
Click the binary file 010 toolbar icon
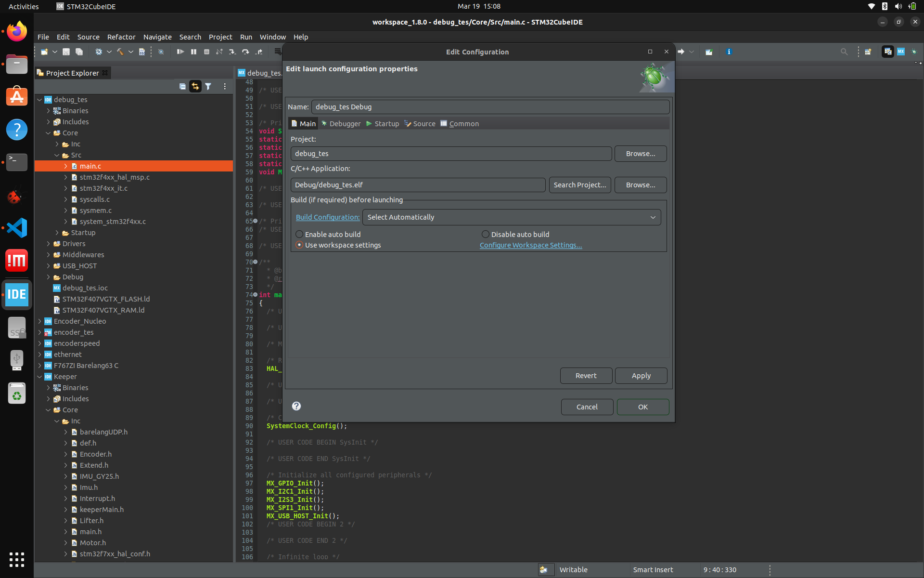142,52
